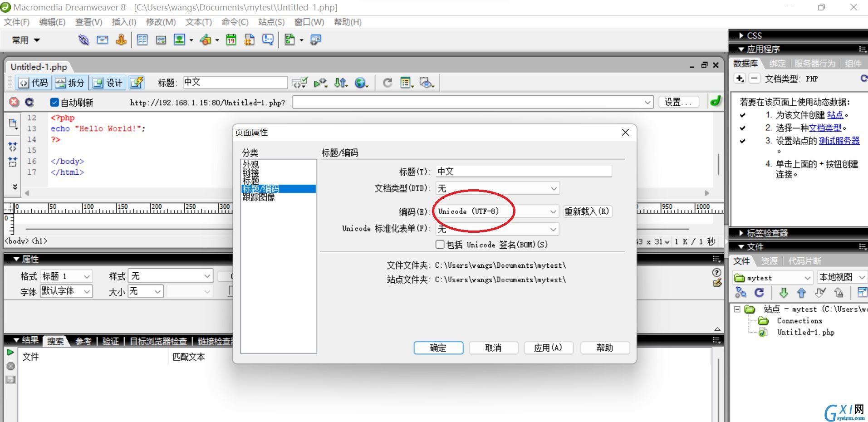Open the 文件(F) menu
This screenshot has height=422, width=868.
coord(17,22)
